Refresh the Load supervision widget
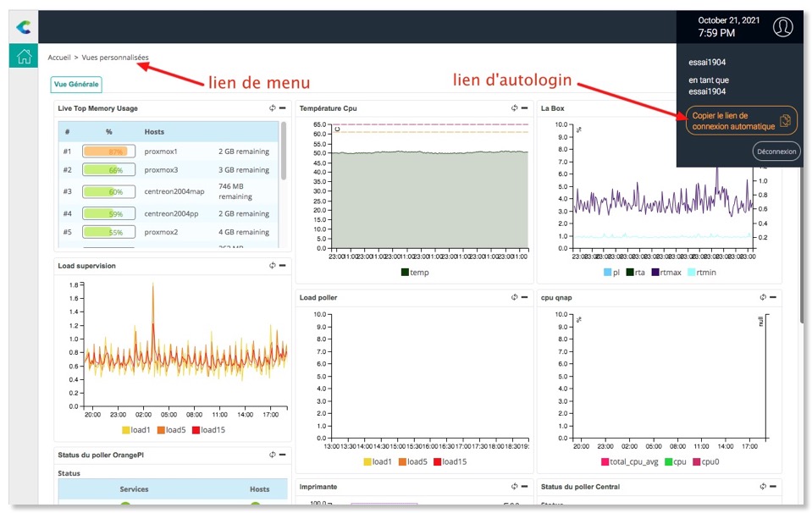 (x=273, y=266)
